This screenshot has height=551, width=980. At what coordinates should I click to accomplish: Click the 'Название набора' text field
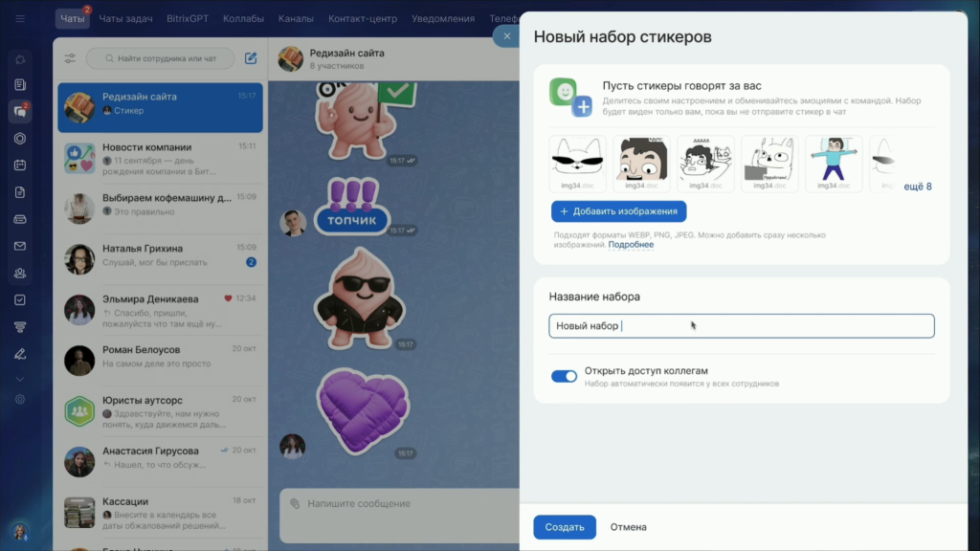(742, 326)
